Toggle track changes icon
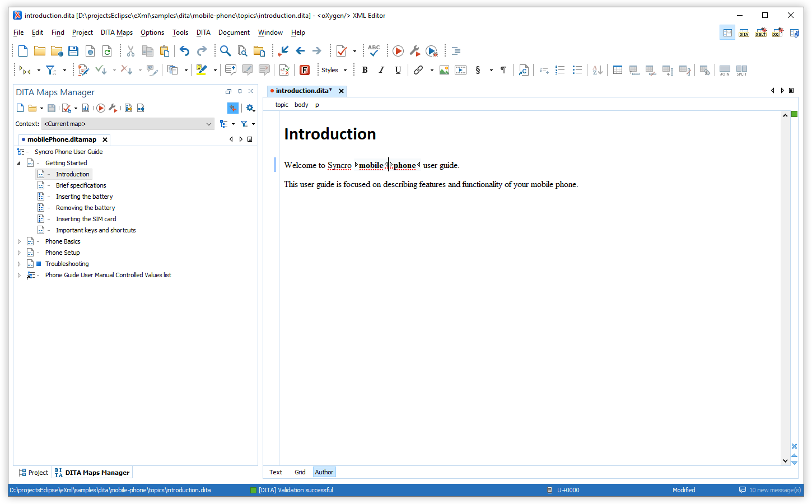Image resolution: width=812 pixels, height=504 pixels. coord(83,70)
